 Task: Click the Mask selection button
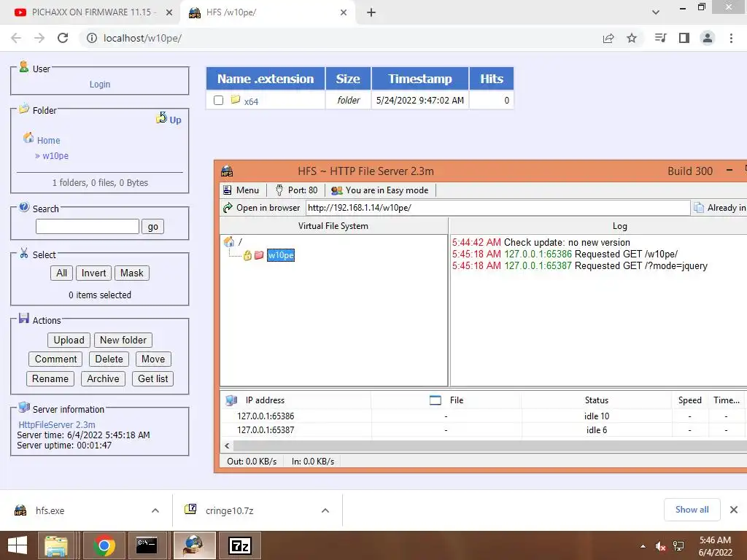coord(131,273)
